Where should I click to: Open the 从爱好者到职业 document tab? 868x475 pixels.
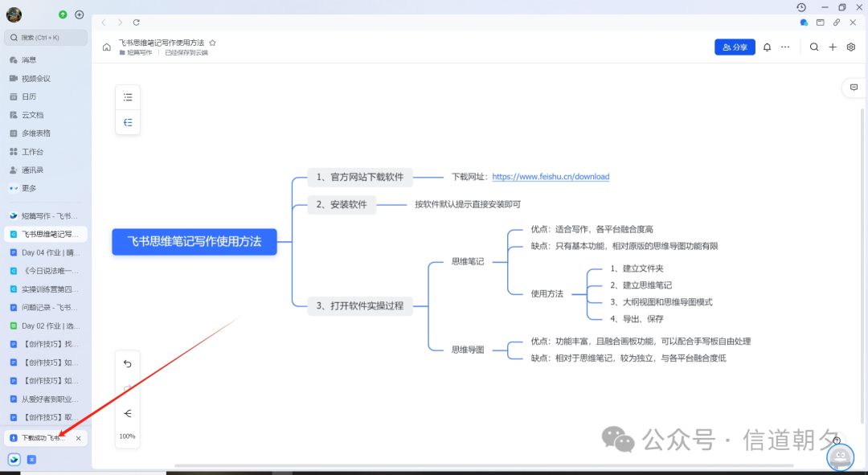tap(45, 399)
